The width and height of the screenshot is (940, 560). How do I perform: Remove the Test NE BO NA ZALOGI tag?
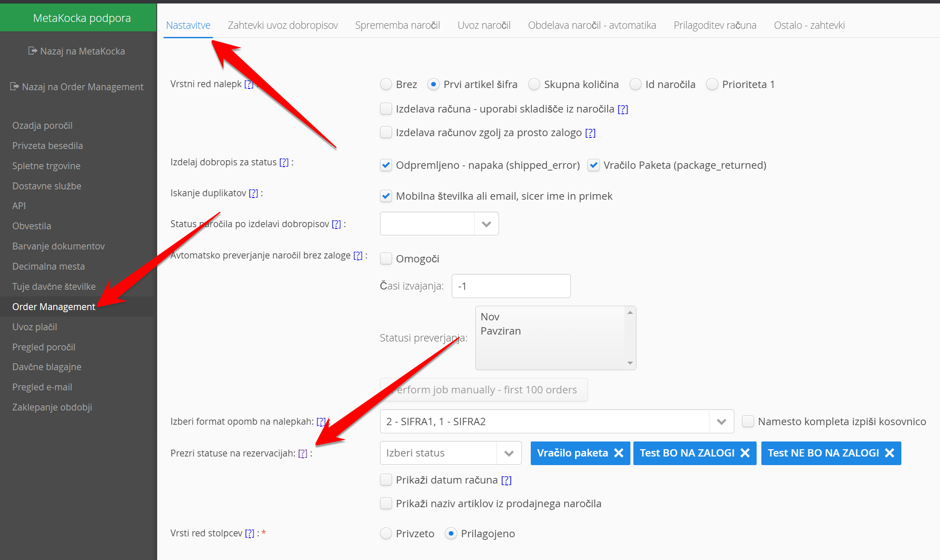(x=890, y=453)
